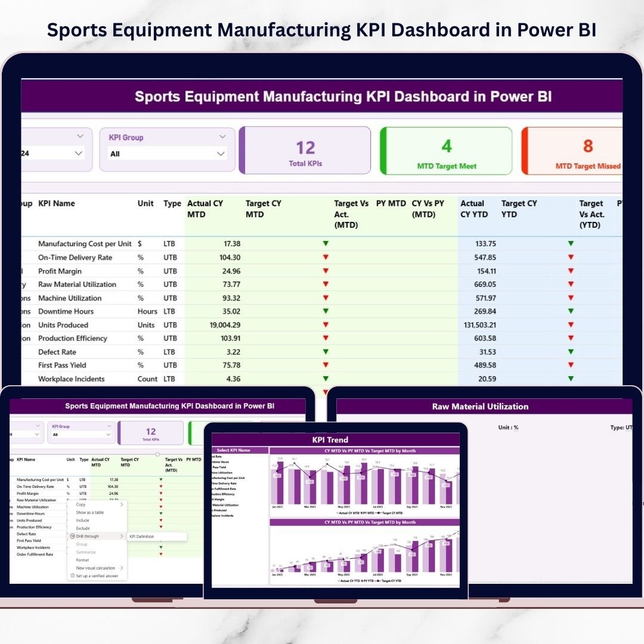Toggle Raw Material Utilization in the KPI Trend slicer
The width and height of the screenshot is (644, 644).
click(x=227, y=505)
